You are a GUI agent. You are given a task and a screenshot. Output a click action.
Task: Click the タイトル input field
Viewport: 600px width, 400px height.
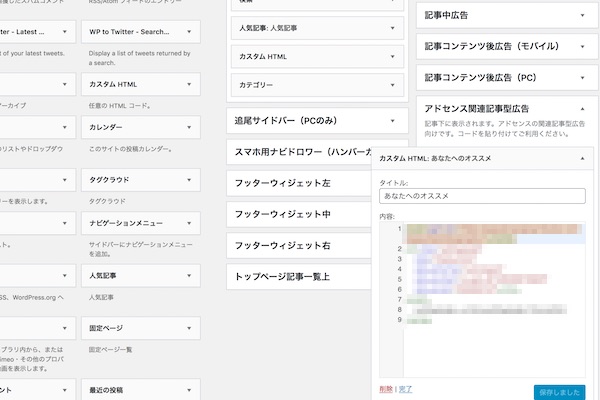click(482, 196)
